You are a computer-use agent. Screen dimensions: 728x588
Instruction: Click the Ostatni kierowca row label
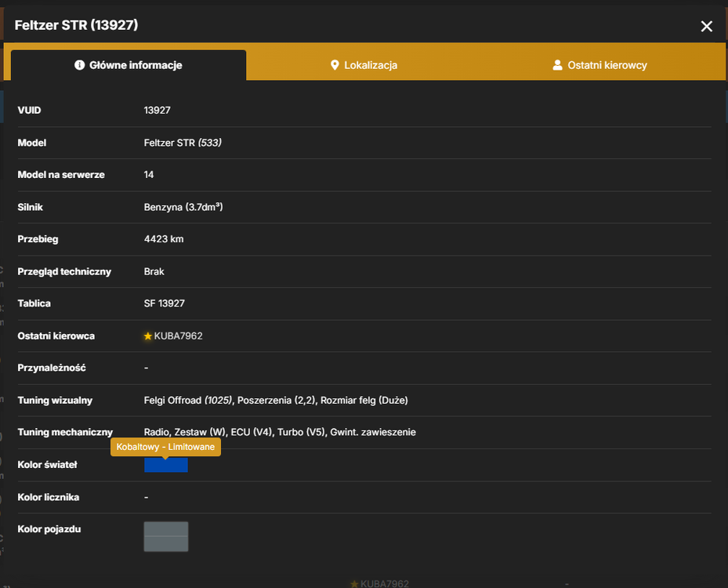click(56, 336)
